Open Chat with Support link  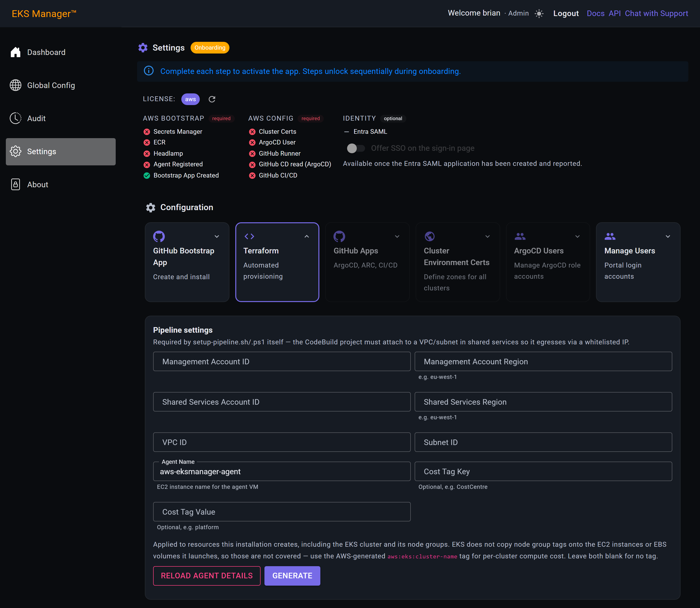tap(656, 13)
